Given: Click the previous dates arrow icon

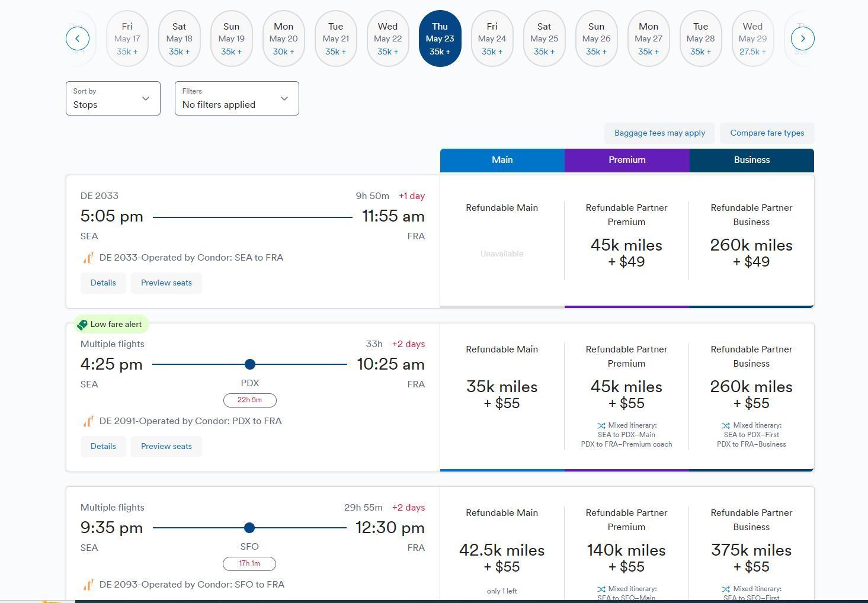Looking at the screenshot, I should tap(78, 39).
